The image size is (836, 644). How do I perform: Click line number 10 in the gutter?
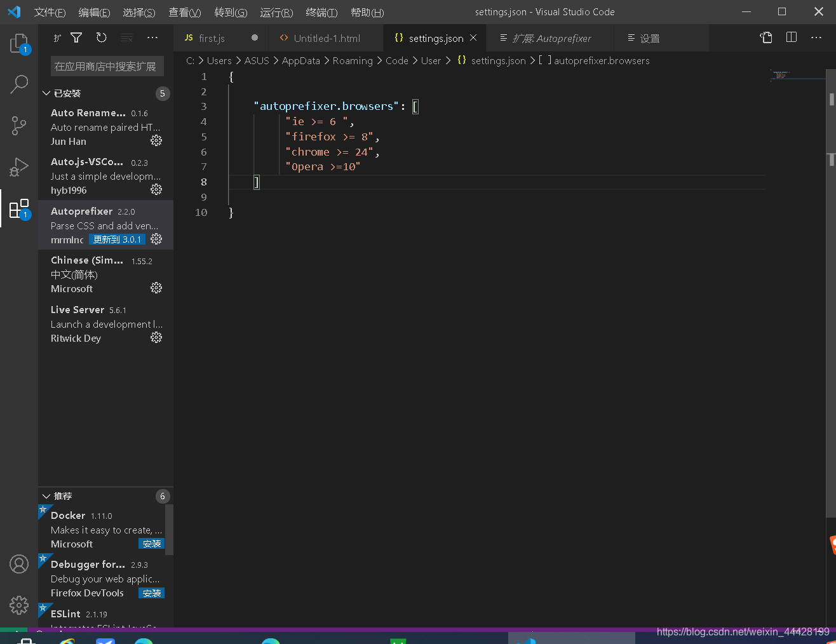(x=201, y=212)
